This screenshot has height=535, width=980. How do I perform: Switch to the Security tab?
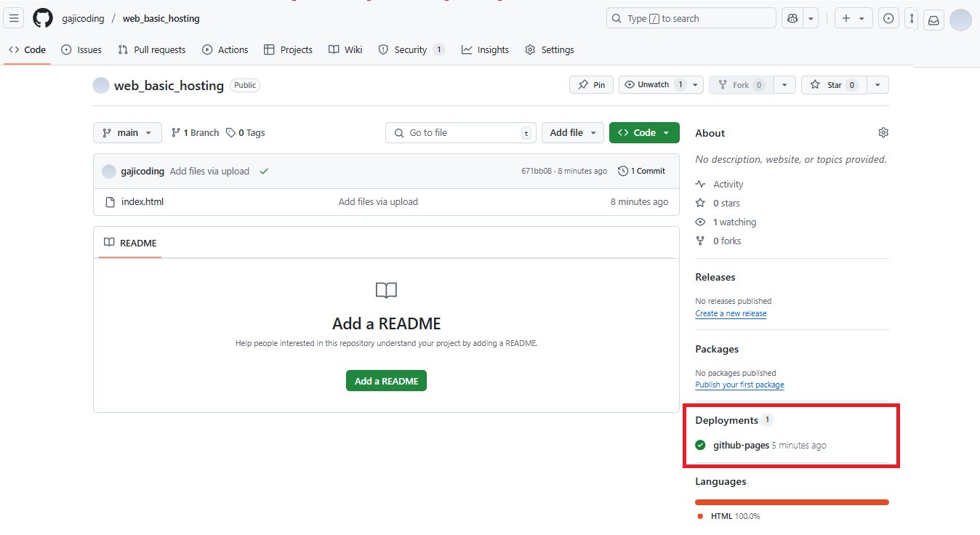[411, 49]
